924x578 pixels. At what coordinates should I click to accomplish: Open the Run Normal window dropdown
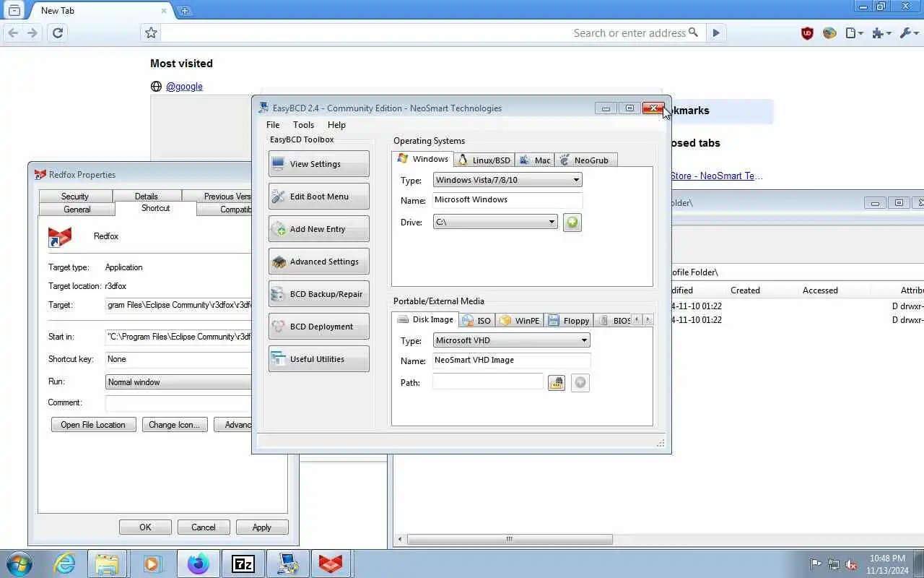coord(178,382)
